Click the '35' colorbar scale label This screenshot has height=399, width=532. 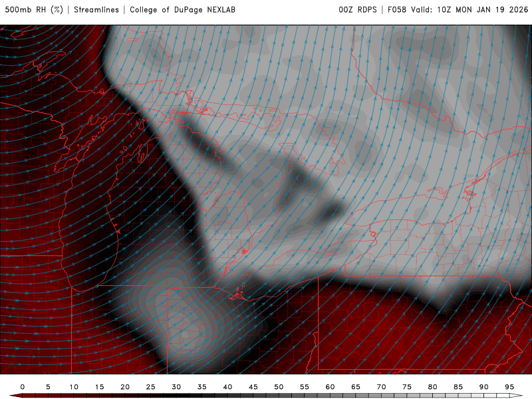point(202,387)
